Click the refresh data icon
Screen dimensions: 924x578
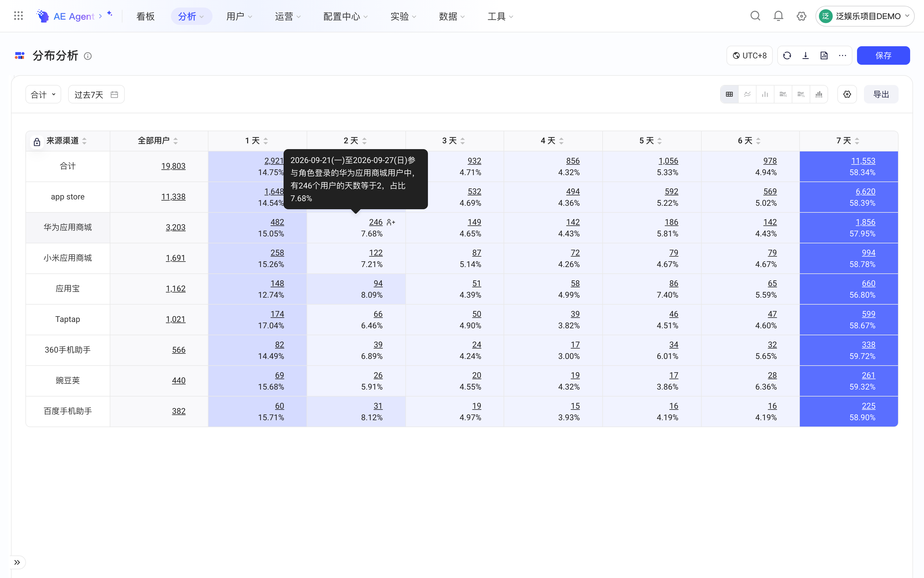tap(787, 56)
